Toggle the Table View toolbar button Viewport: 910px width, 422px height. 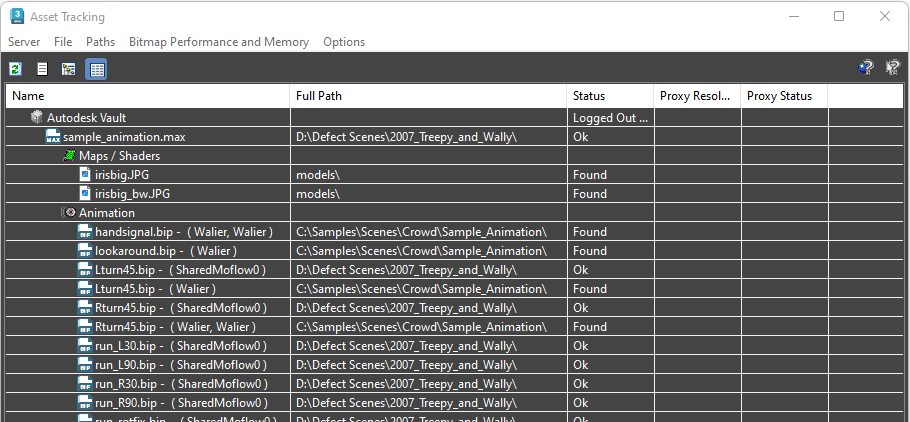(96, 69)
